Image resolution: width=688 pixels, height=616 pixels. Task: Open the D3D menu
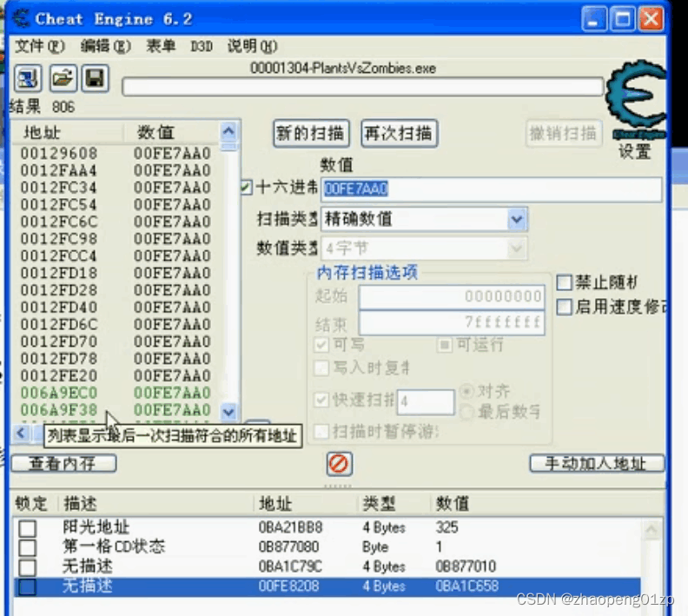[x=202, y=46]
